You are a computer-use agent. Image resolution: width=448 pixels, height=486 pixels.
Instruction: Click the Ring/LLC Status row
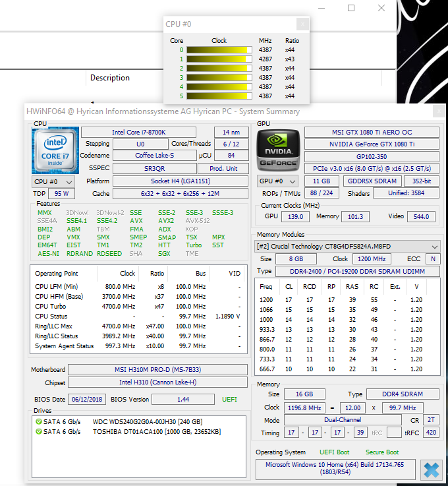click(138, 336)
